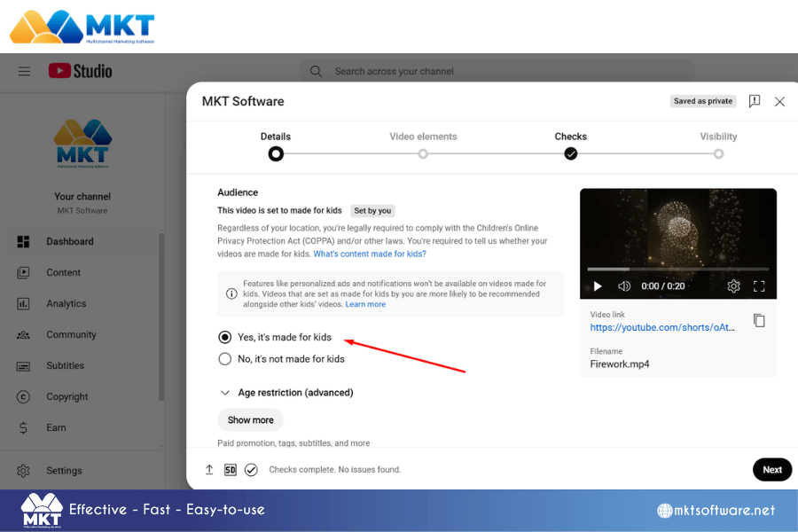Open video player settings gear
Viewport: 798px width, 532px height.
(733, 286)
